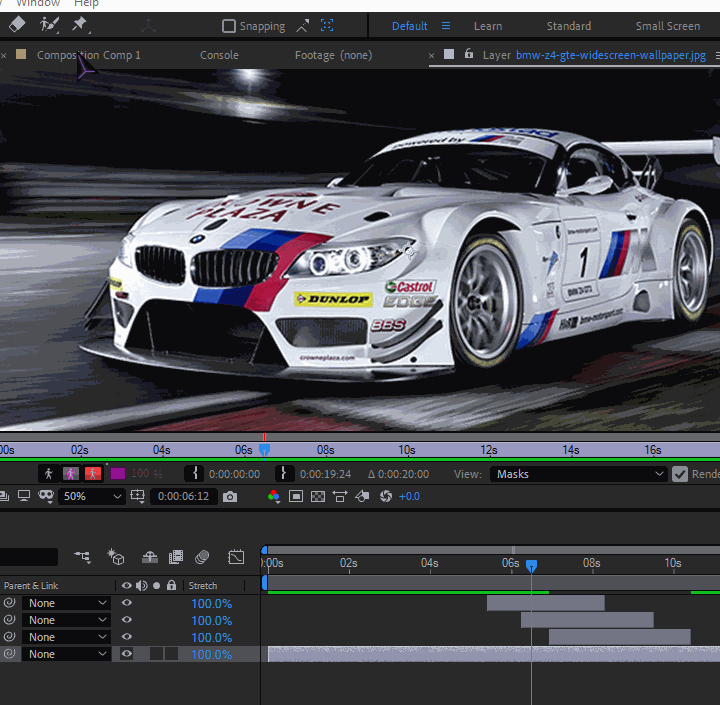
Task: Toggle the transparency grid
Action: [x=318, y=496]
